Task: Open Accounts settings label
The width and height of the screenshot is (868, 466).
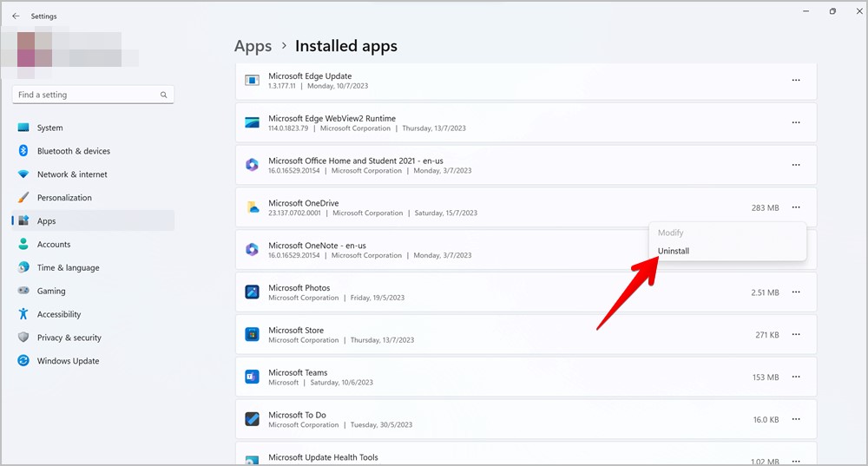Action: coord(54,244)
